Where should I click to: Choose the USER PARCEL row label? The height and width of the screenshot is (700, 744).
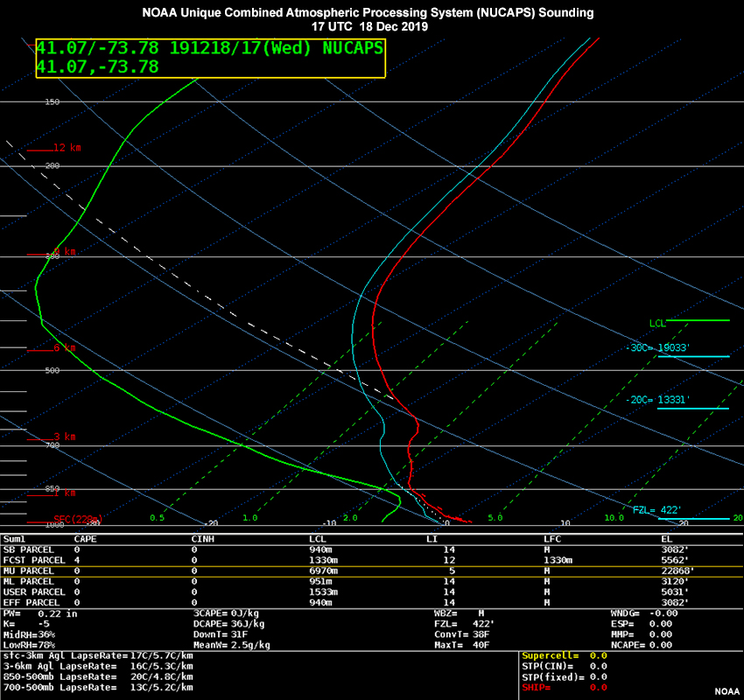[34, 591]
